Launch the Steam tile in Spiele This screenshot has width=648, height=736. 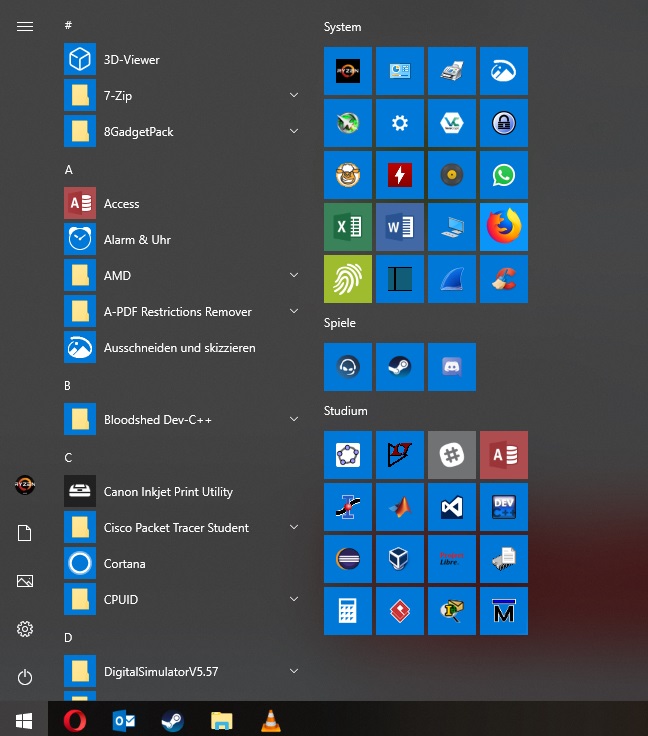pos(400,367)
